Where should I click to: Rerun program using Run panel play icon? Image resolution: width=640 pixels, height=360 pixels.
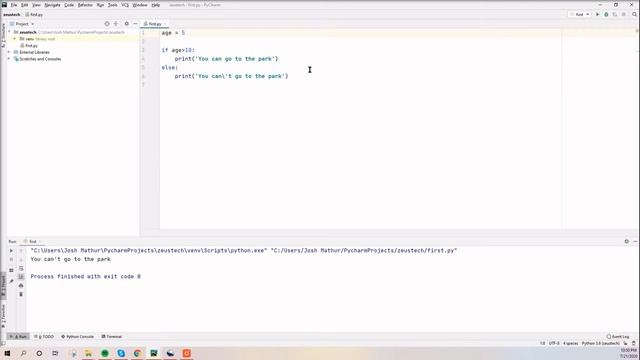(11, 251)
